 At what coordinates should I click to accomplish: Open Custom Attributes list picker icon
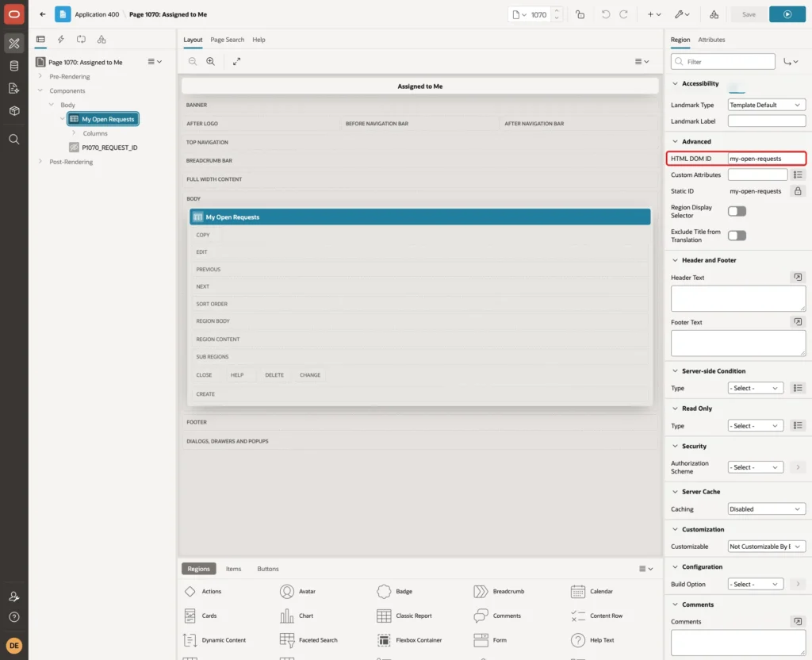[798, 175]
